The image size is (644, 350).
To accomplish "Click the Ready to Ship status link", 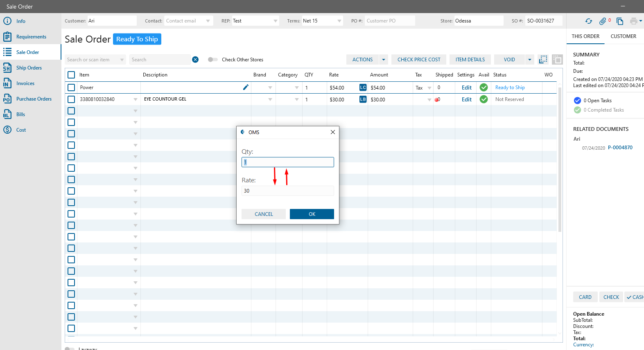I will (510, 87).
